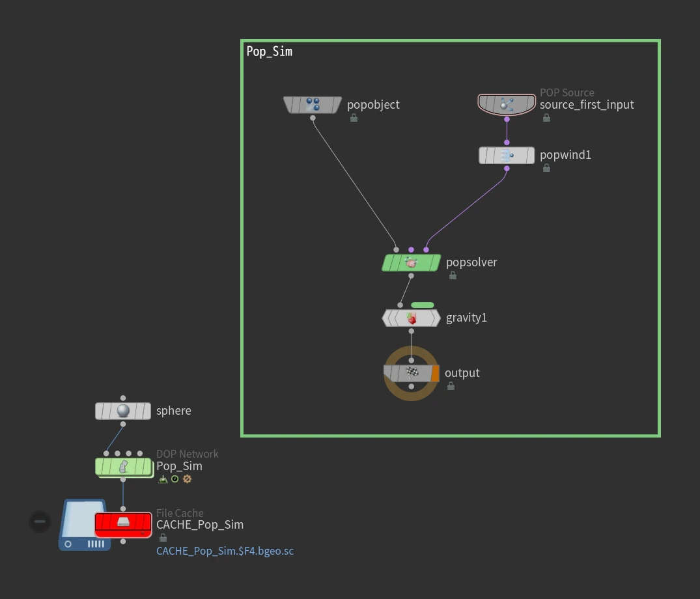
Task: Select the gravity1 node icon
Action: (412, 318)
